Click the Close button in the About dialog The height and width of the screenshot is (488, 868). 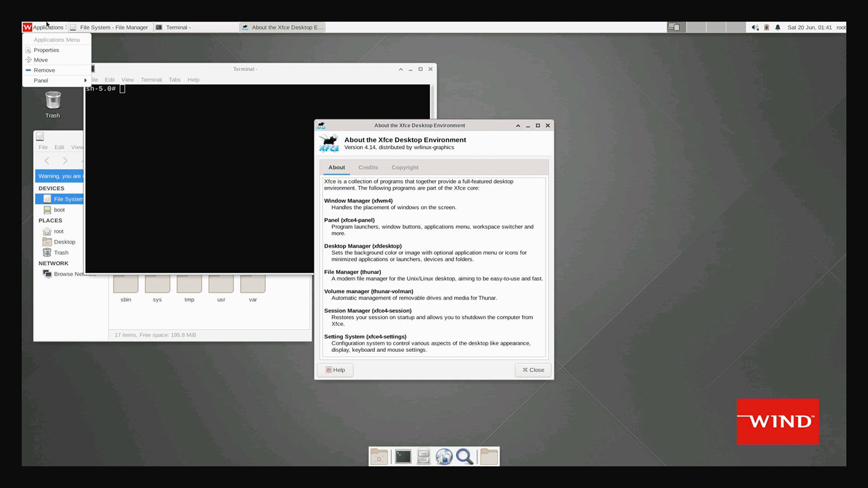[x=533, y=370]
